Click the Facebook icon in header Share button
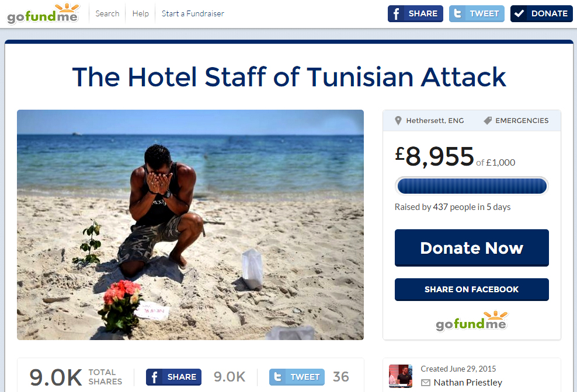This screenshot has width=577, height=392. pos(396,14)
